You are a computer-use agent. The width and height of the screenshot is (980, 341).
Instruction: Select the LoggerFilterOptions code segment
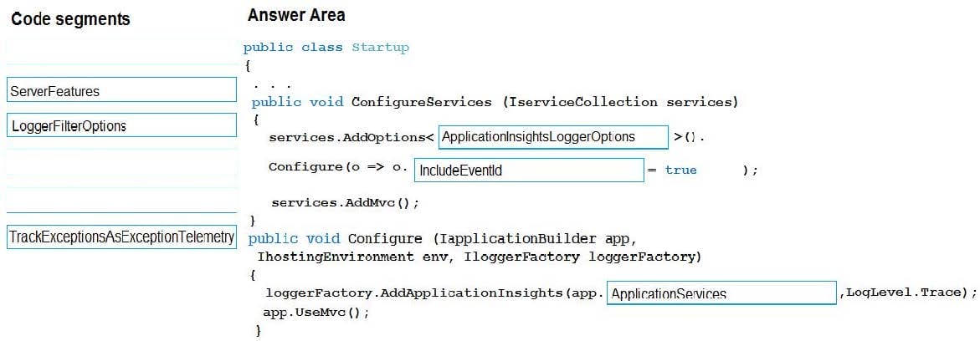(x=121, y=126)
